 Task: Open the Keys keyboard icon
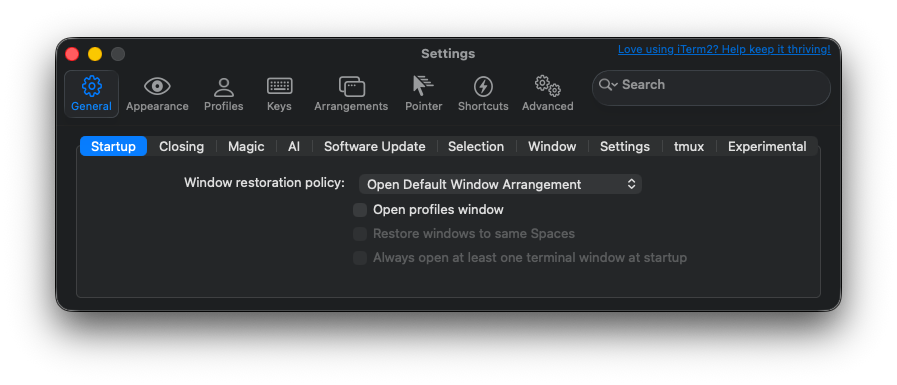tap(280, 86)
